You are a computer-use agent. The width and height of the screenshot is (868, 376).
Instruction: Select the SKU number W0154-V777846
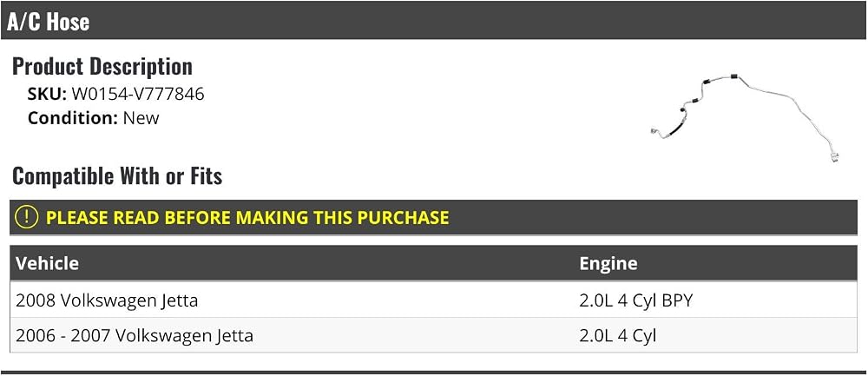coord(138,94)
